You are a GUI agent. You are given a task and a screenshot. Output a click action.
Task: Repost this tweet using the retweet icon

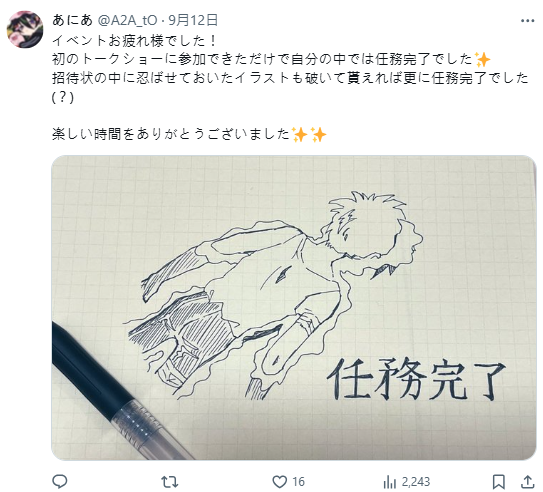tap(170, 481)
